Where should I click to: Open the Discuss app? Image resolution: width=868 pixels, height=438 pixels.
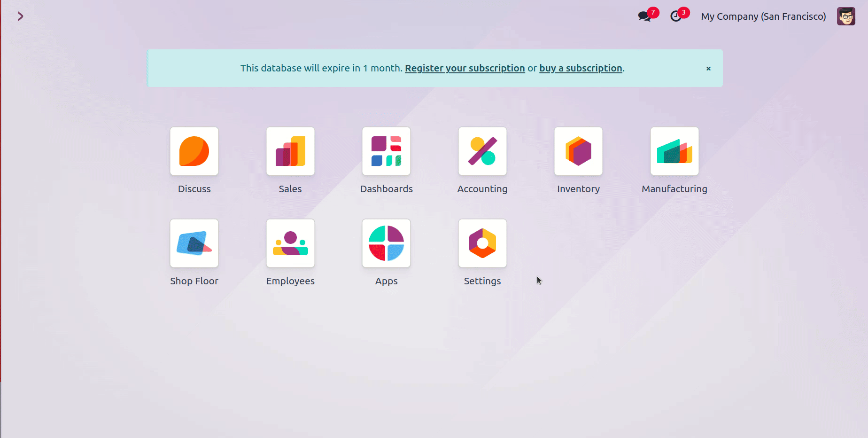pos(194,151)
